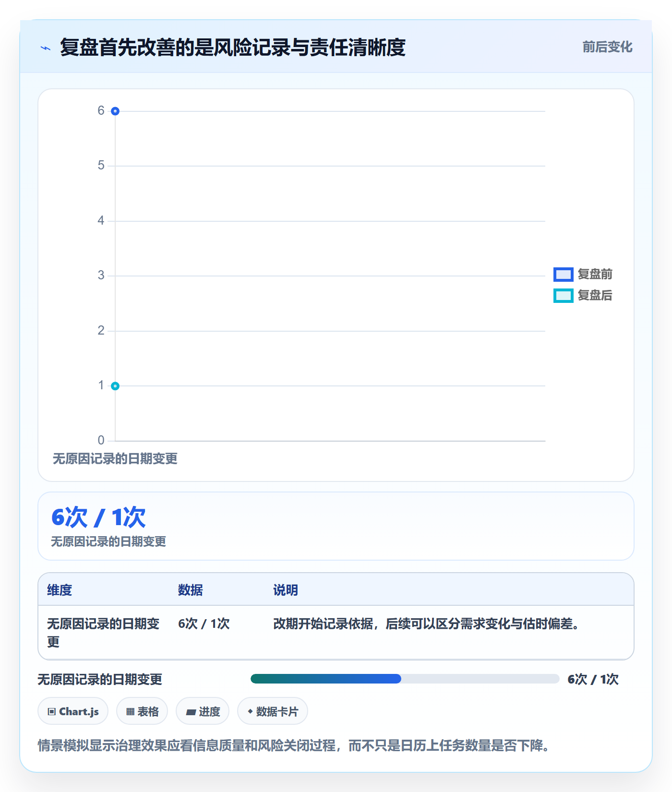Click the bar icon in 进度 tag
This screenshot has height=792, width=672.
click(191, 712)
